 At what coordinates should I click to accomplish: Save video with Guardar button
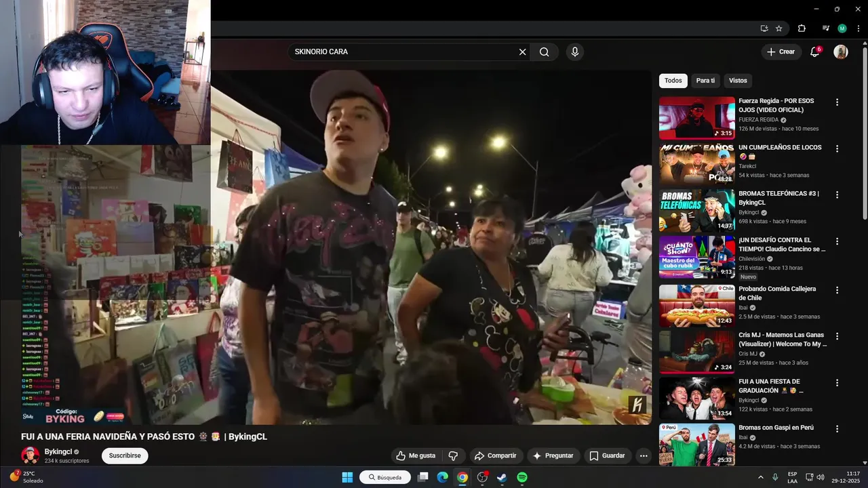click(607, 455)
